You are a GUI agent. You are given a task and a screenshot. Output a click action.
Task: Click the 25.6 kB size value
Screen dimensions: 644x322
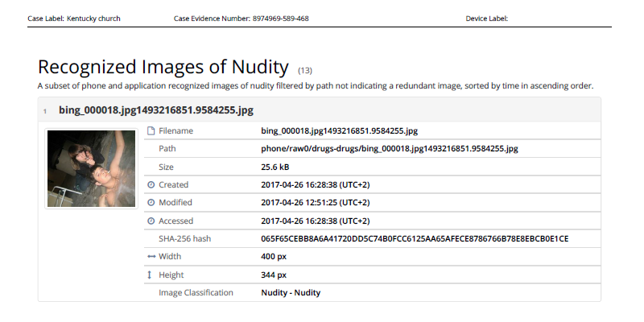tap(275, 167)
